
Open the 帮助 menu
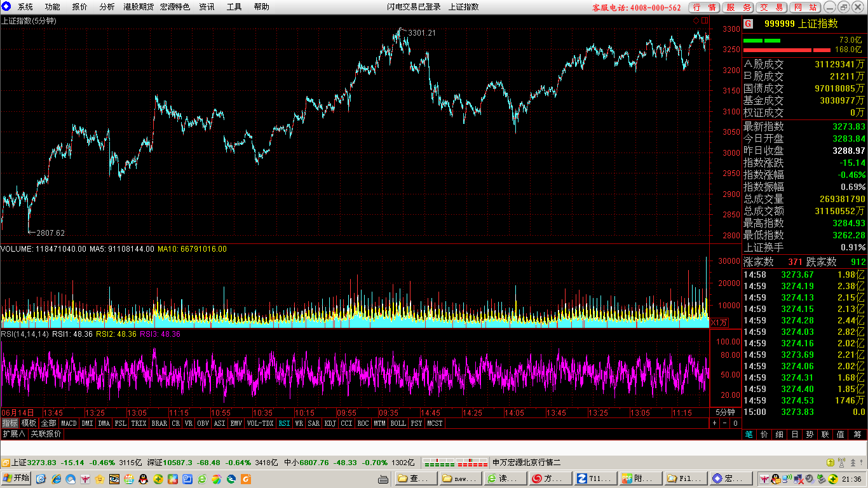(261, 7)
